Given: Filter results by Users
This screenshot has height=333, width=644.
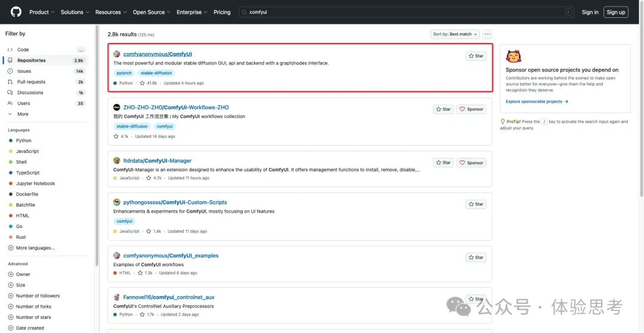Looking at the screenshot, I should (46, 103).
